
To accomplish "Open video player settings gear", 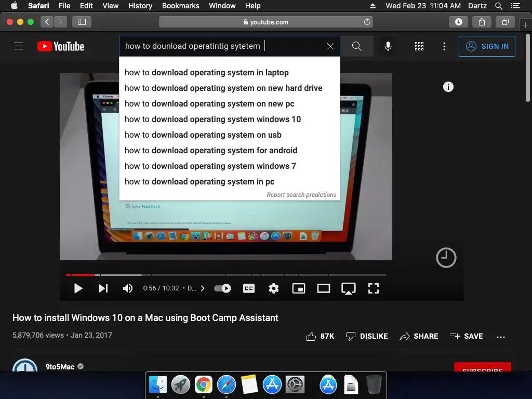I will [x=273, y=288].
